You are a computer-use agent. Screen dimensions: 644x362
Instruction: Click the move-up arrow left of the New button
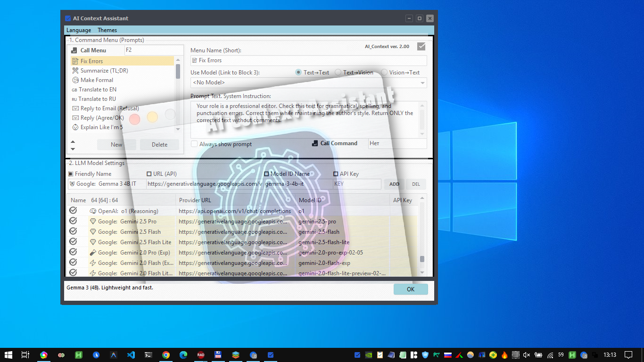click(x=73, y=141)
